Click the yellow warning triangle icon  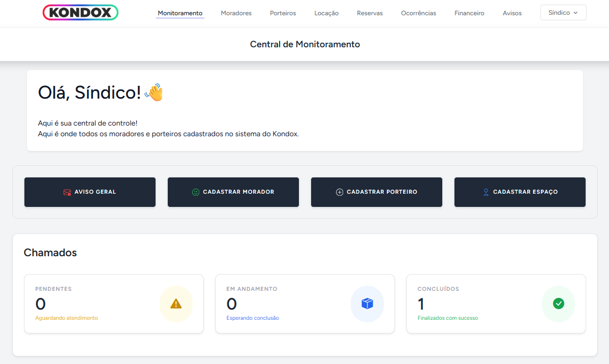(176, 304)
